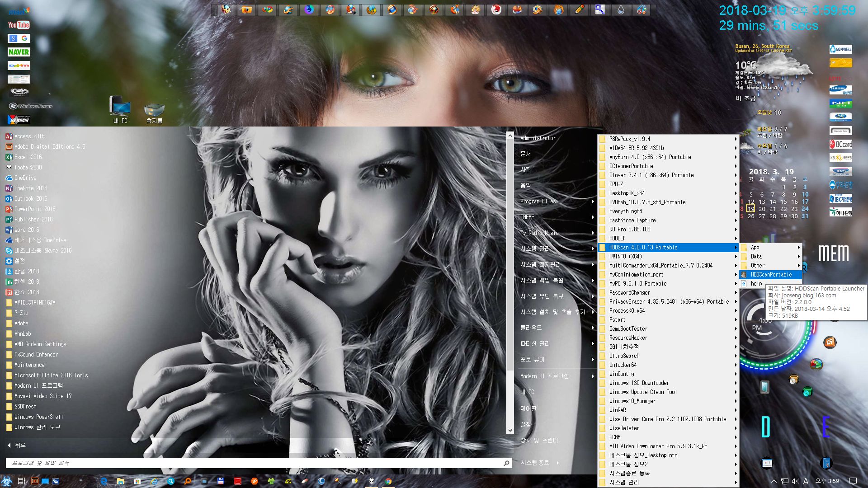The width and height of the screenshot is (868, 488).
Task: Expand the Program Files submenu
Action: (x=557, y=201)
